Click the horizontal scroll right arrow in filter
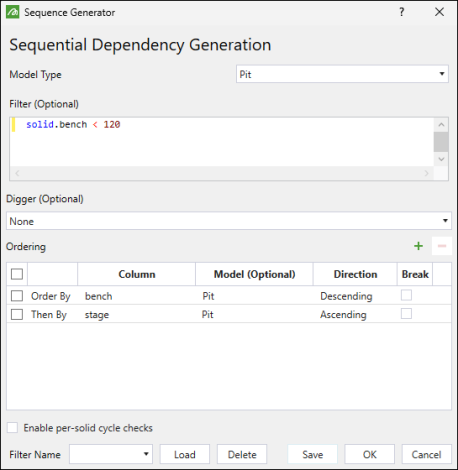This screenshot has width=458, height=470. tap(426, 173)
